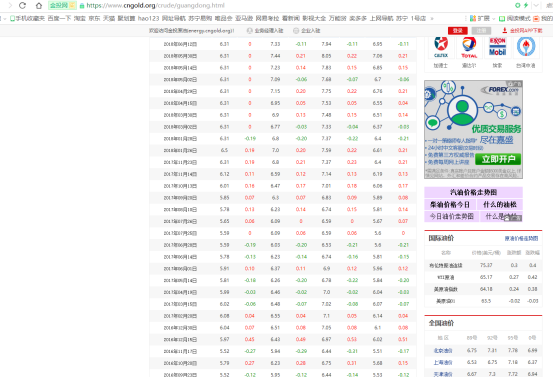
Task: Click the red 登录 login button
Action: (458, 31)
